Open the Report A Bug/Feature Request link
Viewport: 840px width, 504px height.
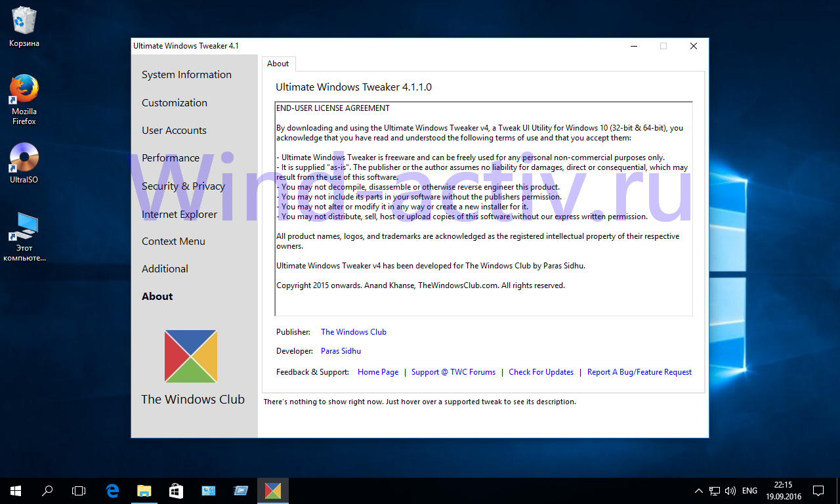click(639, 372)
